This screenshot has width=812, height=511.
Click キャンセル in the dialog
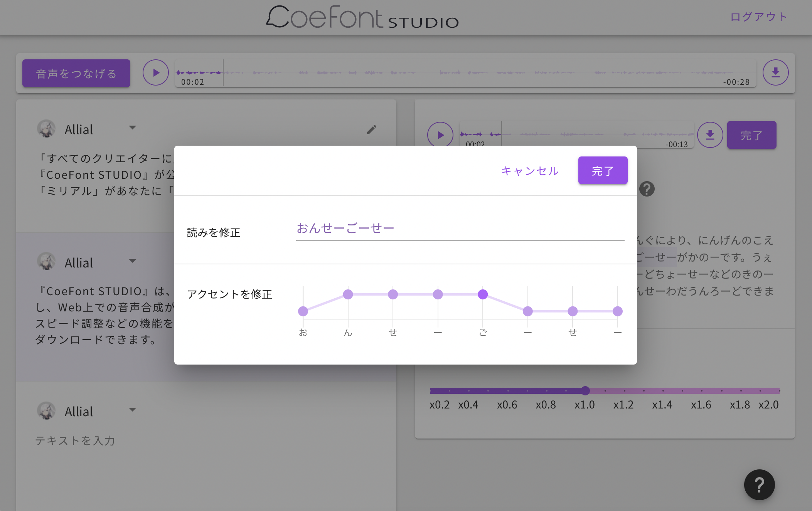tap(530, 171)
